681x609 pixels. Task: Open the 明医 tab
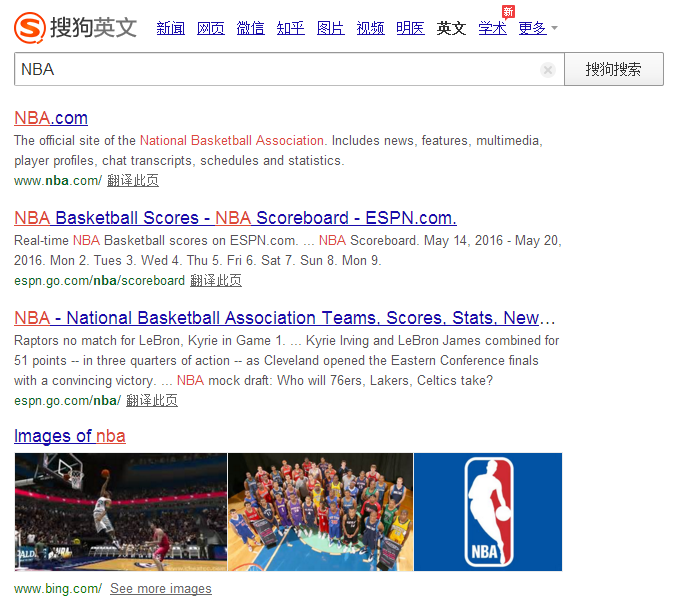click(411, 28)
